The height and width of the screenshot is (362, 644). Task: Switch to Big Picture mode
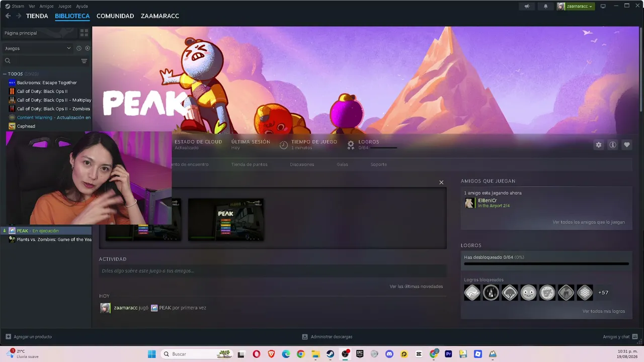pos(603,6)
